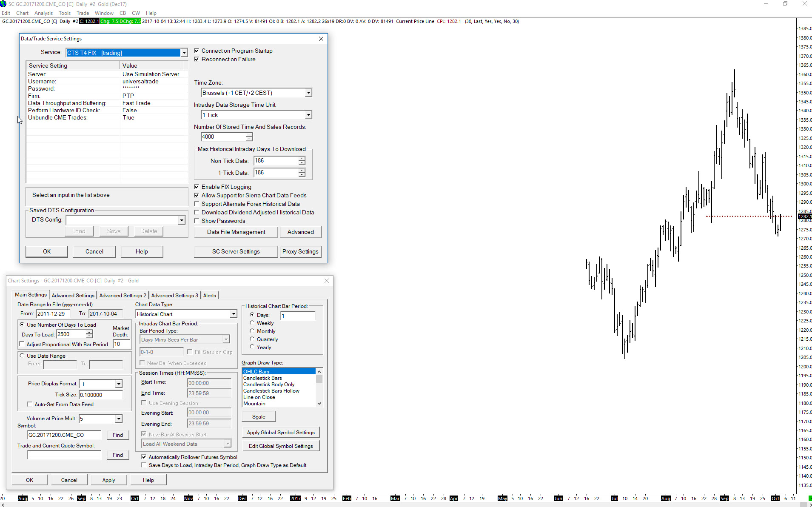Check Adjust Proportional With Bar Period
The width and height of the screenshot is (812, 507).
[22, 344]
